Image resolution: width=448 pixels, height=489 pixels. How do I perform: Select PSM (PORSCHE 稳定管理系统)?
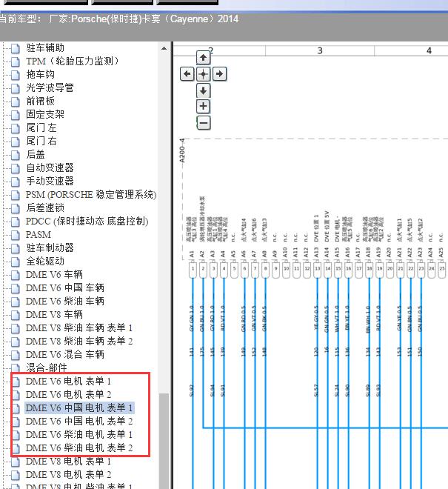click(91, 195)
